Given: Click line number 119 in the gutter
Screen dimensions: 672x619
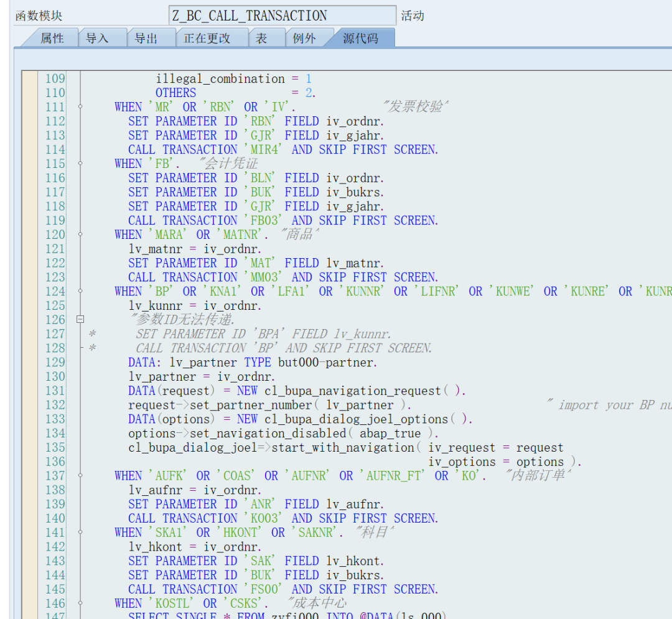Looking at the screenshot, I should pyautogui.click(x=55, y=220).
